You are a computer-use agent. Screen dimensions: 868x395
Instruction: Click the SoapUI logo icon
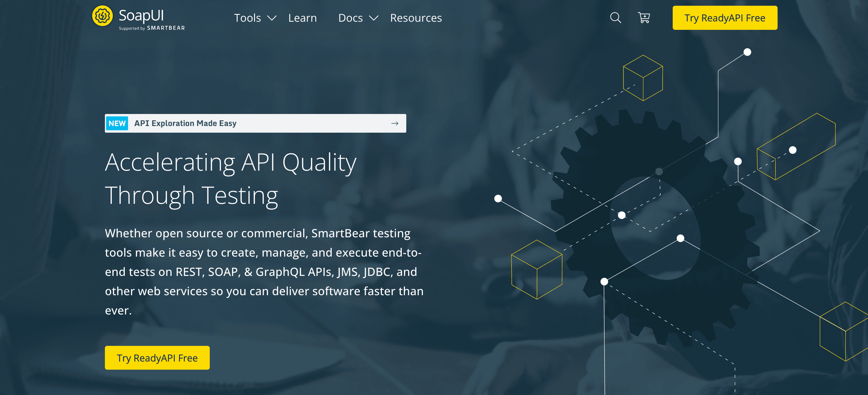(101, 17)
